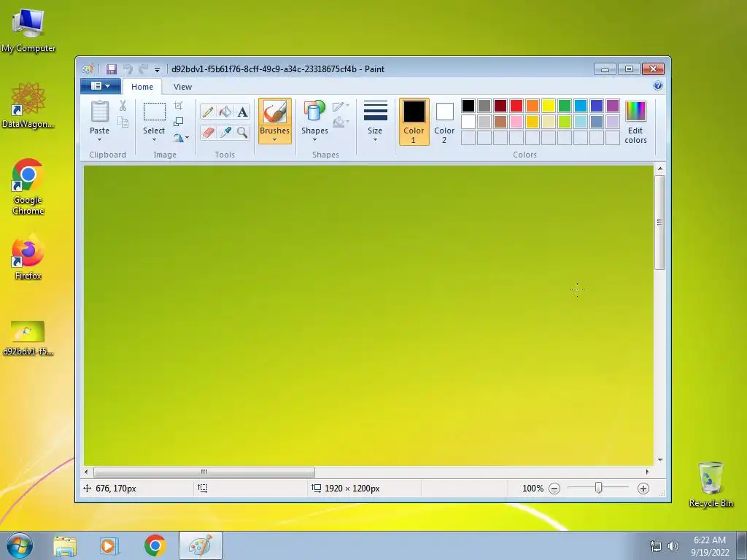Image resolution: width=747 pixels, height=560 pixels.
Task: Open the Rotate dropdown arrow
Action: (x=187, y=138)
